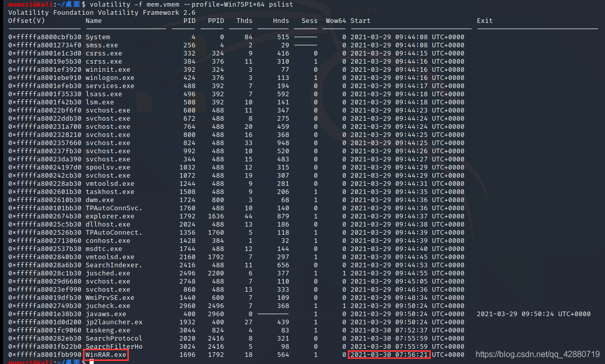Select the SearchProtocol process name

tap(114, 338)
